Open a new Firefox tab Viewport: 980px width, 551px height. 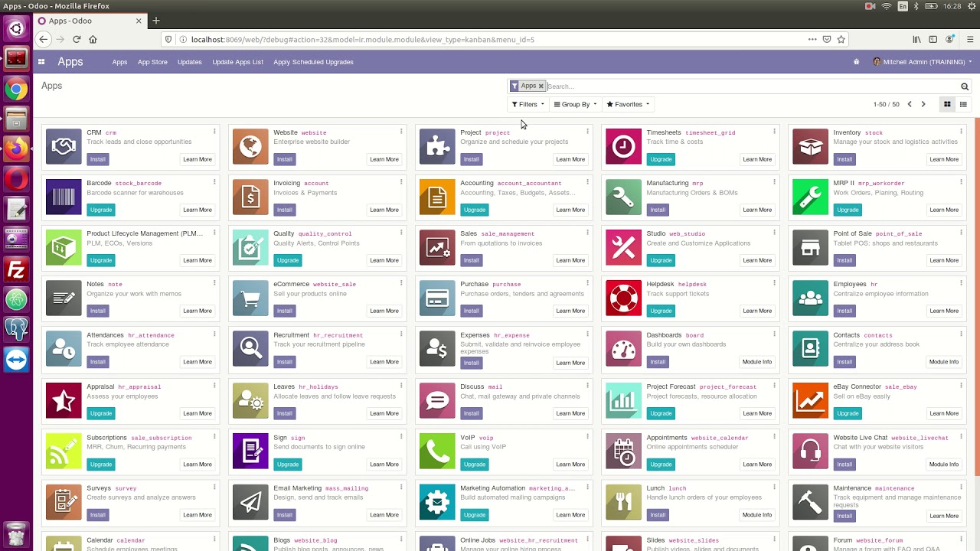pyautogui.click(x=156, y=21)
